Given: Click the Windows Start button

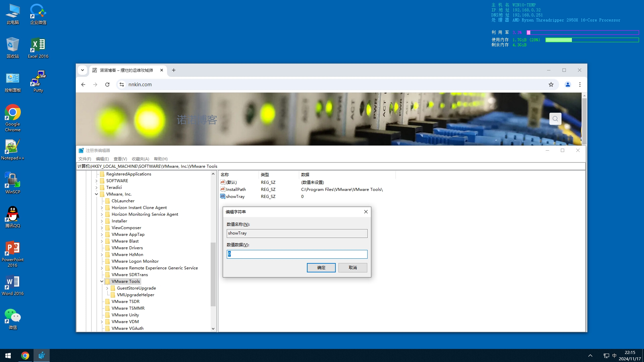Looking at the screenshot, I should 8,355.
